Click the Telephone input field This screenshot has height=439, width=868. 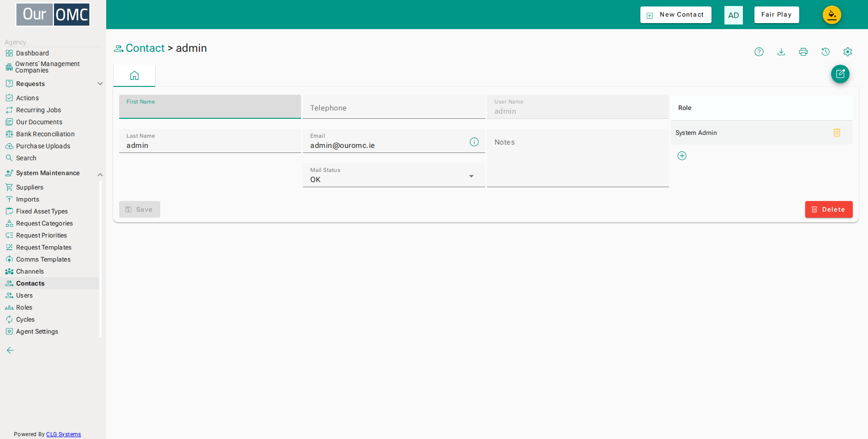pyautogui.click(x=394, y=107)
